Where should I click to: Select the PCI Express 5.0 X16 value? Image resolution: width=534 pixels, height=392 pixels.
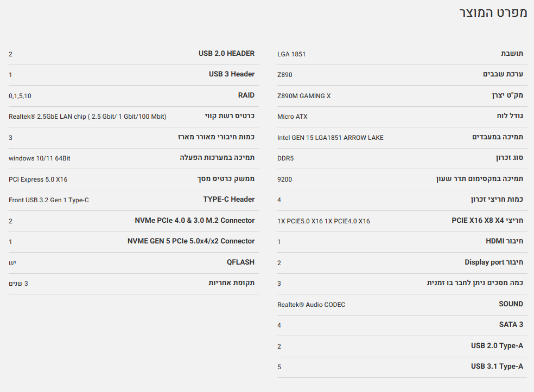[x=38, y=179]
